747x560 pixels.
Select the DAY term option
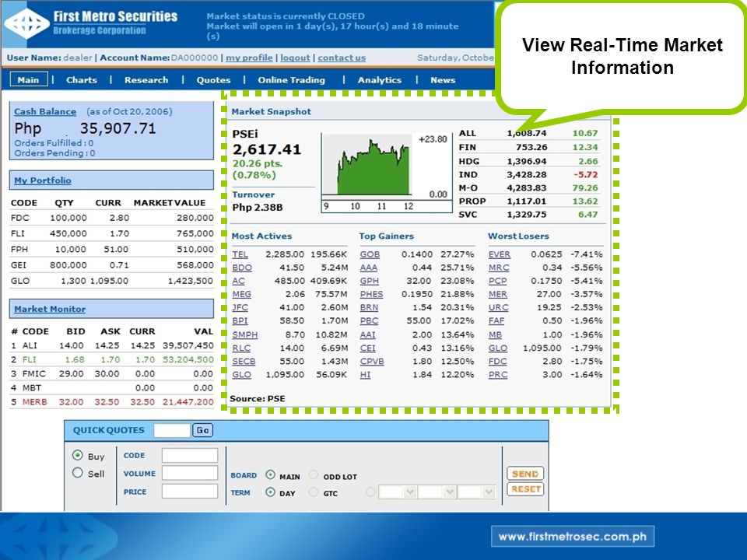(270, 492)
